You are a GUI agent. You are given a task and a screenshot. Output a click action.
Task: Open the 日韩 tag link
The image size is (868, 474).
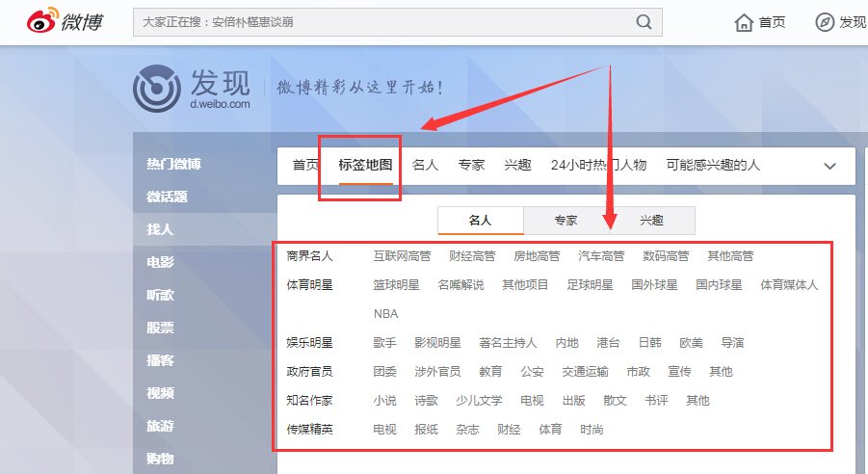click(x=650, y=343)
